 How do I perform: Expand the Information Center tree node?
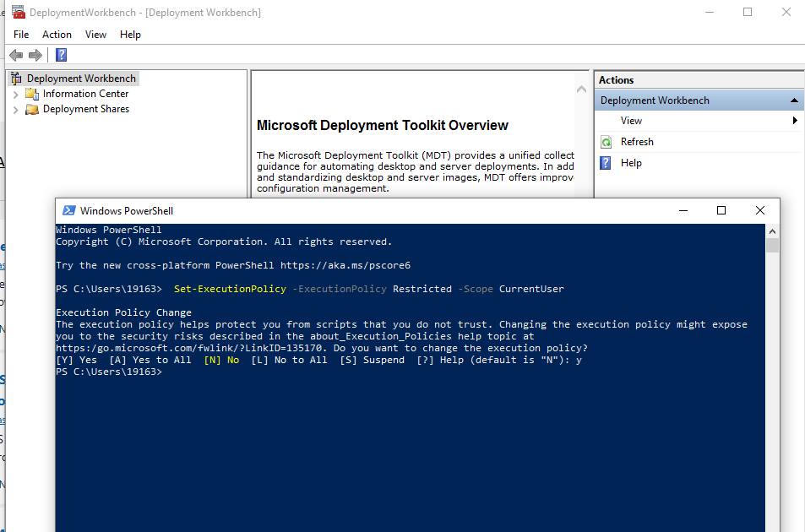coord(15,95)
